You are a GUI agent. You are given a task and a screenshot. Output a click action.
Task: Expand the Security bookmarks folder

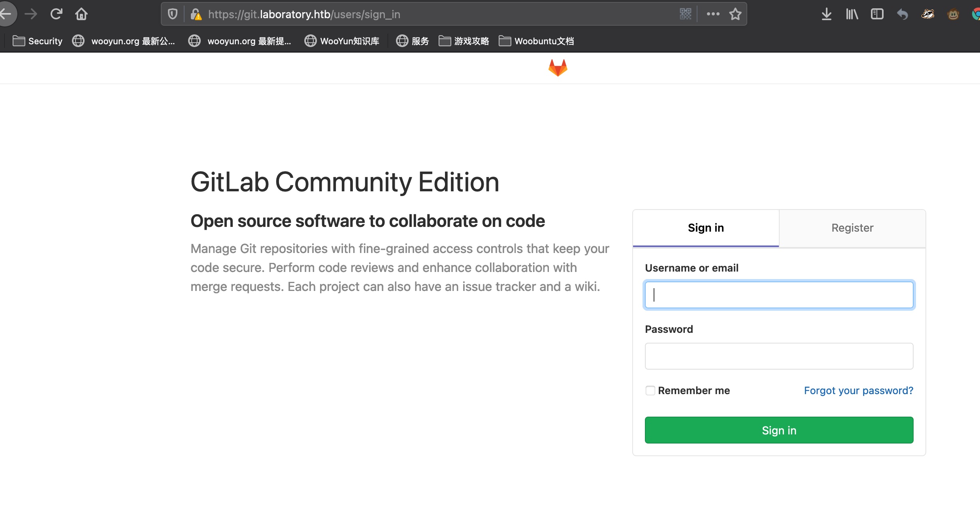(38, 41)
